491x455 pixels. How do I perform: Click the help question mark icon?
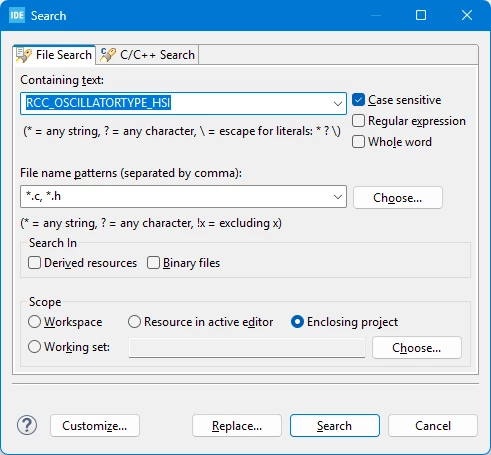27,425
